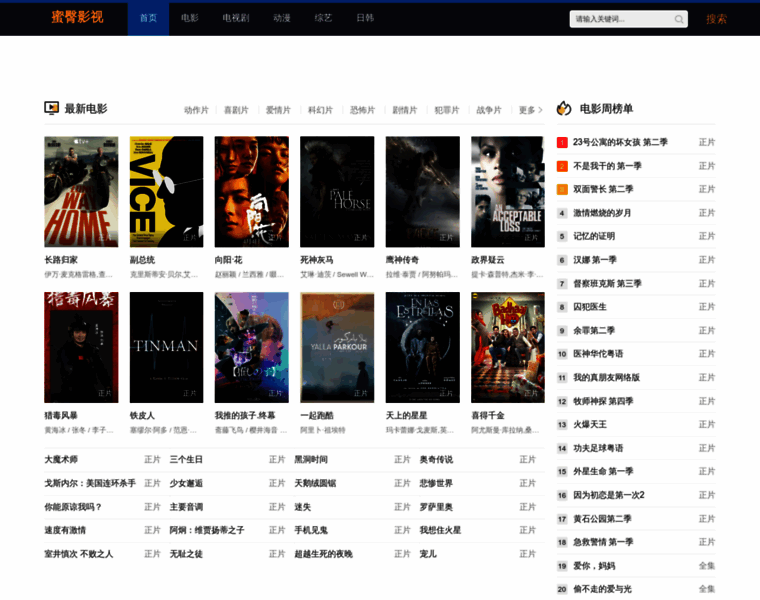The height and width of the screenshot is (600, 760).
Task: Click the 最新电影 section screen icon
Action: (x=51, y=108)
